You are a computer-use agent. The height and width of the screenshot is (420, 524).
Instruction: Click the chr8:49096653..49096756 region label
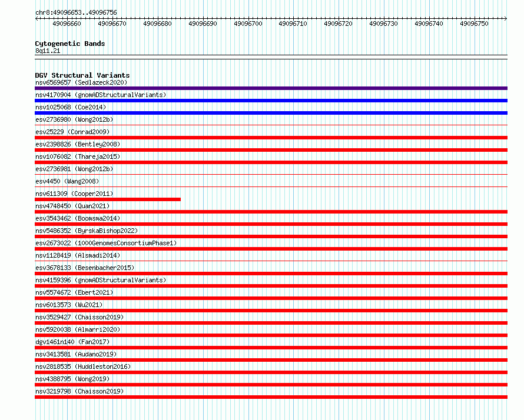click(76, 13)
